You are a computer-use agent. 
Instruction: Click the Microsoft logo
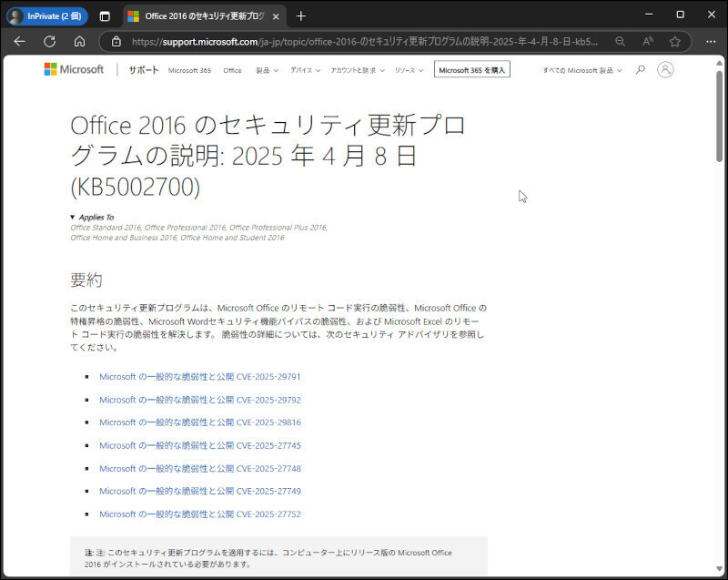coord(74,69)
